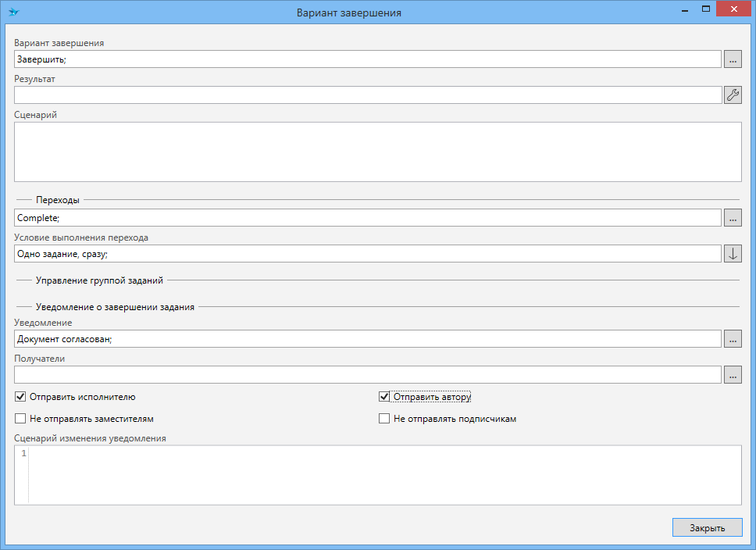Open ellipsis browse button for Вариант завершения

tap(733, 59)
